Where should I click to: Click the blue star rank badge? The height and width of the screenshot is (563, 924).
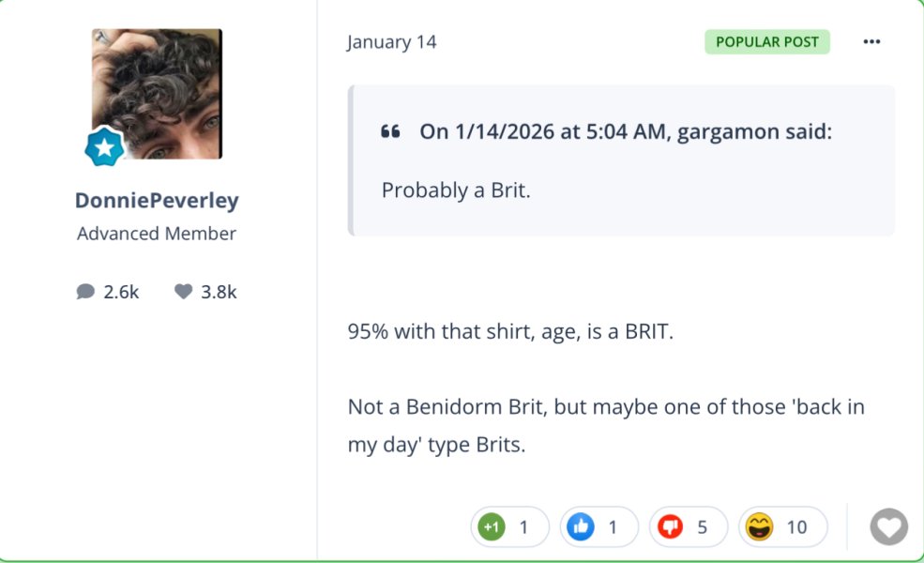[x=104, y=146]
